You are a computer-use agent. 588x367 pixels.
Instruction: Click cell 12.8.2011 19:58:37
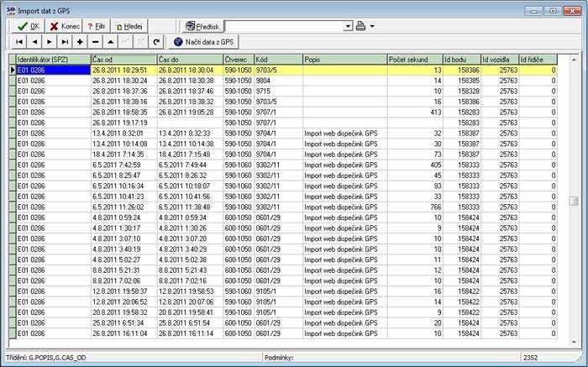pyautogui.click(x=123, y=291)
